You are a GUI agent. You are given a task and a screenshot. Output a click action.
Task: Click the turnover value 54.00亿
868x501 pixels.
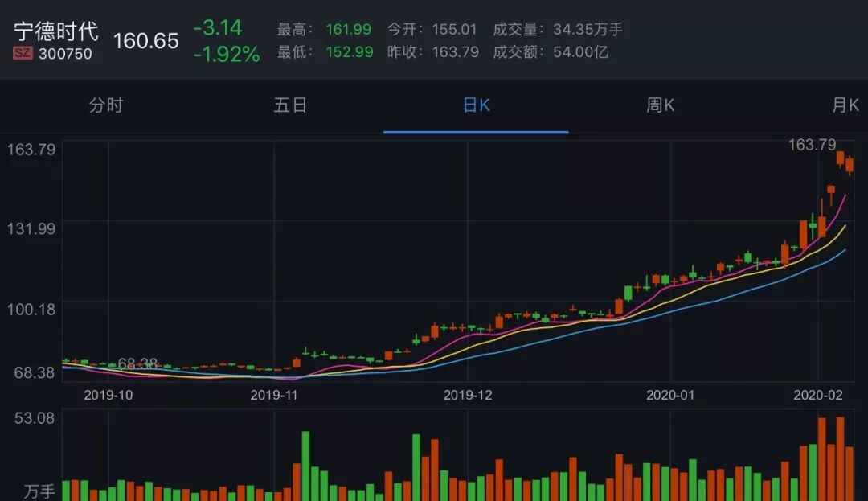pos(581,52)
